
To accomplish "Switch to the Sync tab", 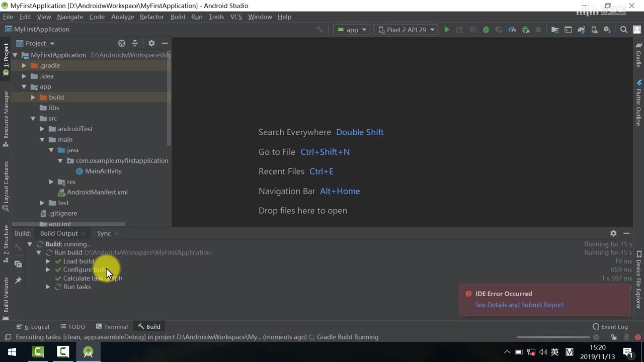I will (x=104, y=233).
